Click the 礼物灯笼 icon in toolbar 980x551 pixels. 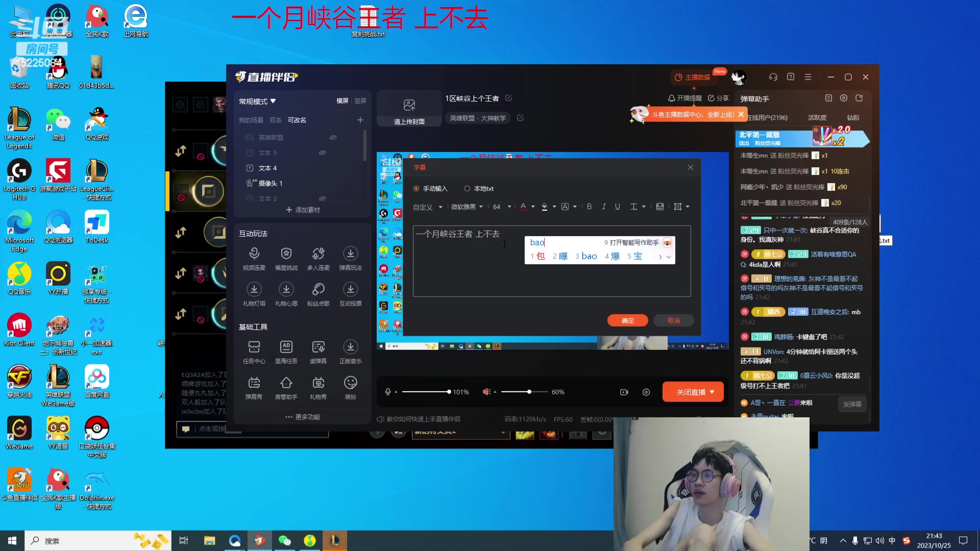[254, 289]
